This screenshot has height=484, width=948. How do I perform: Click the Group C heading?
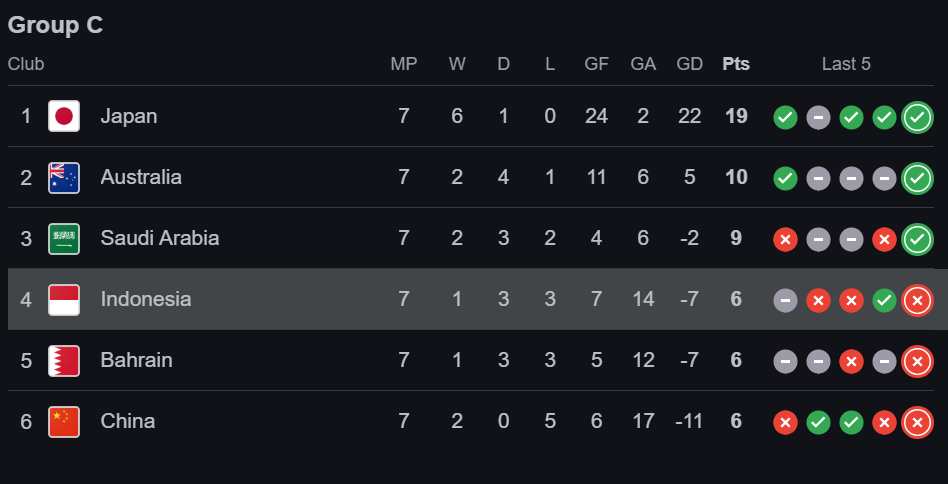(55, 25)
